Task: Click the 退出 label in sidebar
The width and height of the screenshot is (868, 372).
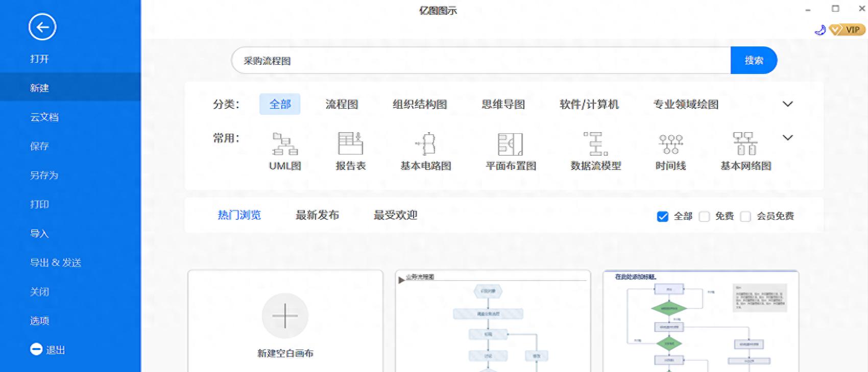Action: (56, 350)
